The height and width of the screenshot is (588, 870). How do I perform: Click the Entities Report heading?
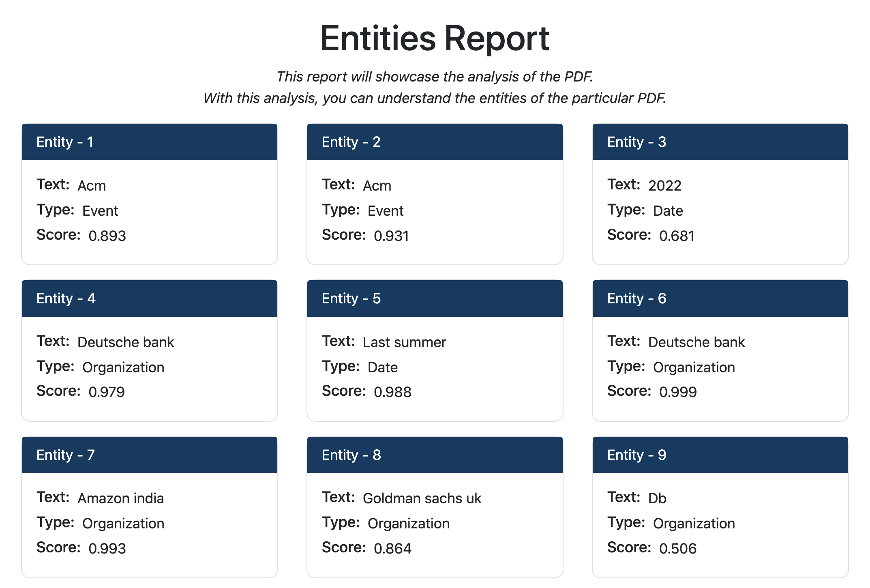click(x=435, y=39)
